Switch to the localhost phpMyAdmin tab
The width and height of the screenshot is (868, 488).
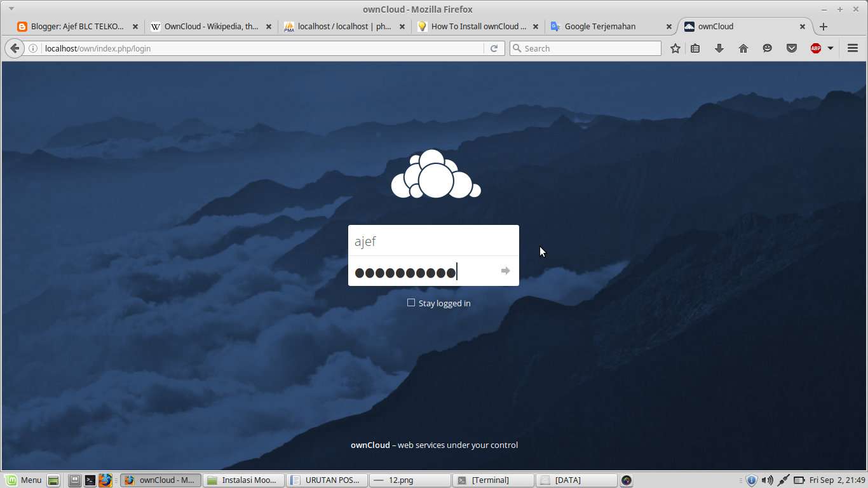[344, 27]
